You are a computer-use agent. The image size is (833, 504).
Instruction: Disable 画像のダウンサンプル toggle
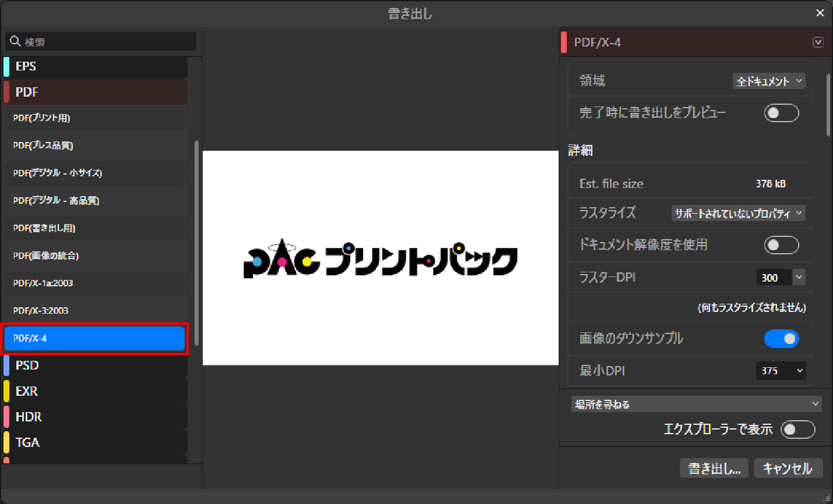click(x=781, y=339)
